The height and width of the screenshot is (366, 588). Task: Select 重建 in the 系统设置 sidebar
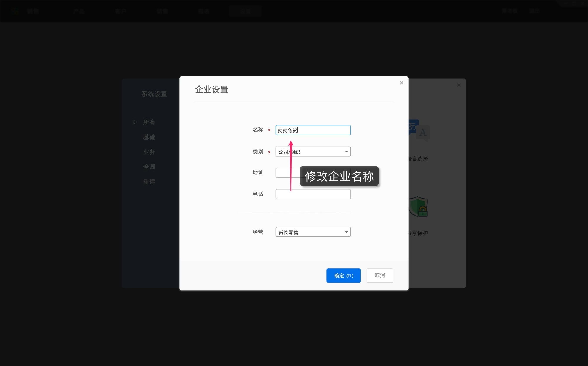[x=149, y=182]
